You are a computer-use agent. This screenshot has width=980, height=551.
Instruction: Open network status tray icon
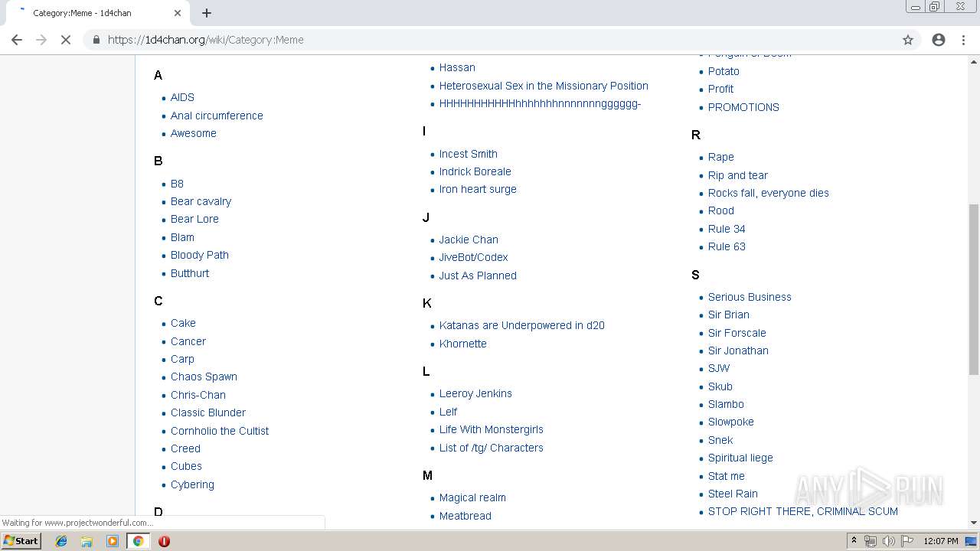871,541
